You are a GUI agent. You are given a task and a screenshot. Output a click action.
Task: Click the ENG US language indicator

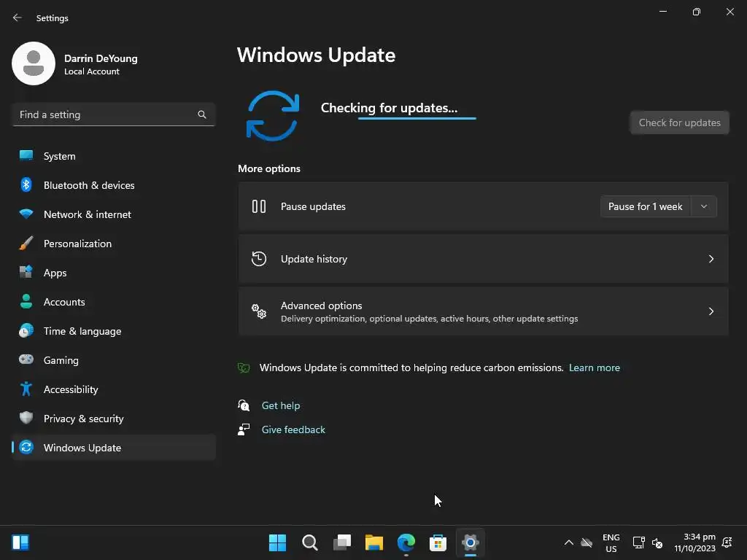coord(611,542)
